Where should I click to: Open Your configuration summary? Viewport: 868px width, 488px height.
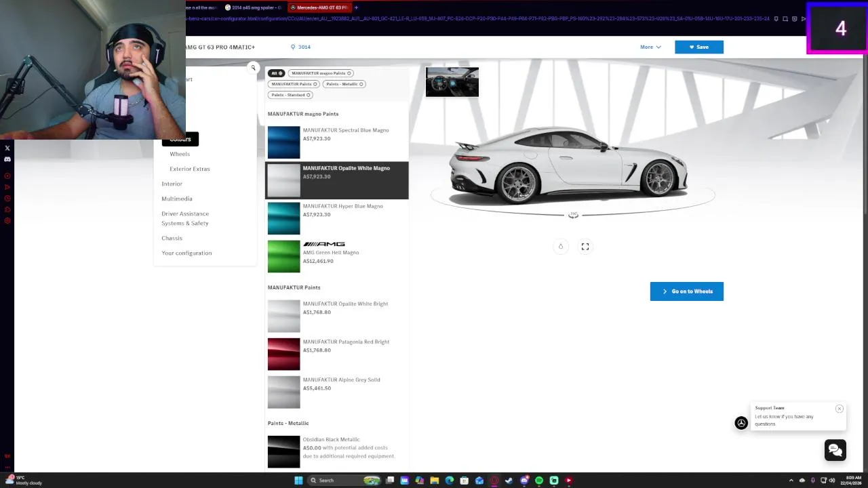[x=186, y=253]
